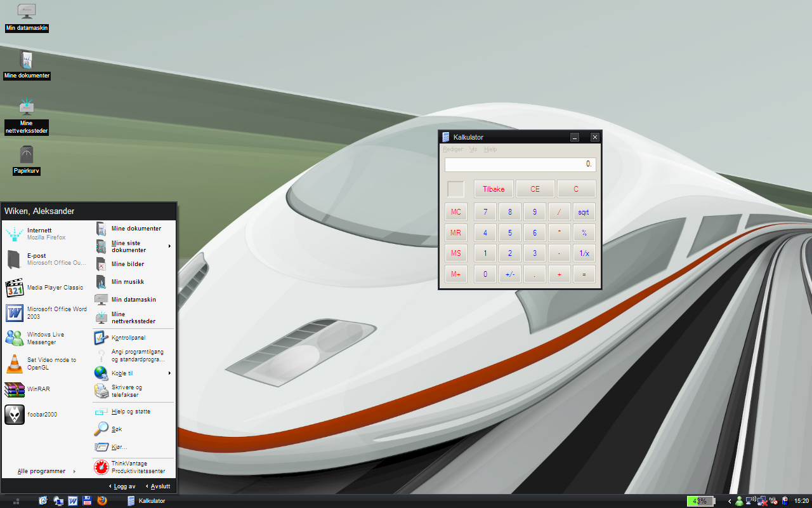
Task: Select Mine dokumenter desktop icon
Action: point(27,65)
